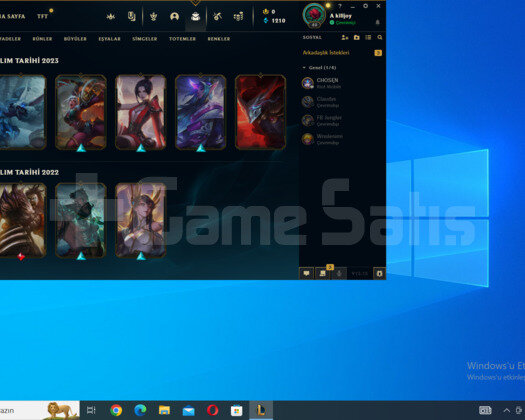
Task: Click the cards/journal icon beside the Clash icon
Action: click(132, 16)
